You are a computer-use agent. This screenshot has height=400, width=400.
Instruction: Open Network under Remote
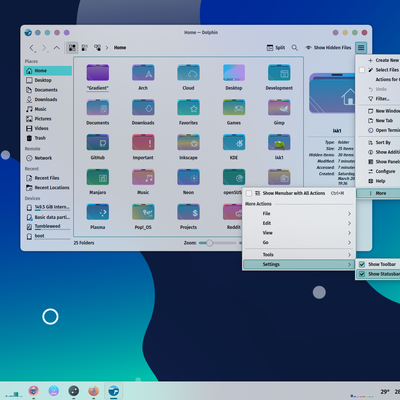tap(48, 158)
